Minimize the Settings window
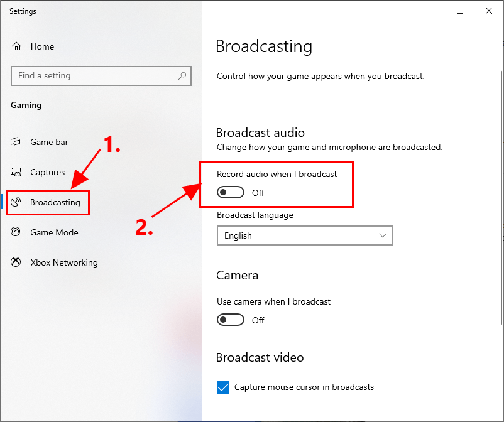Viewport: 504px width, 422px height. click(x=431, y=11)
